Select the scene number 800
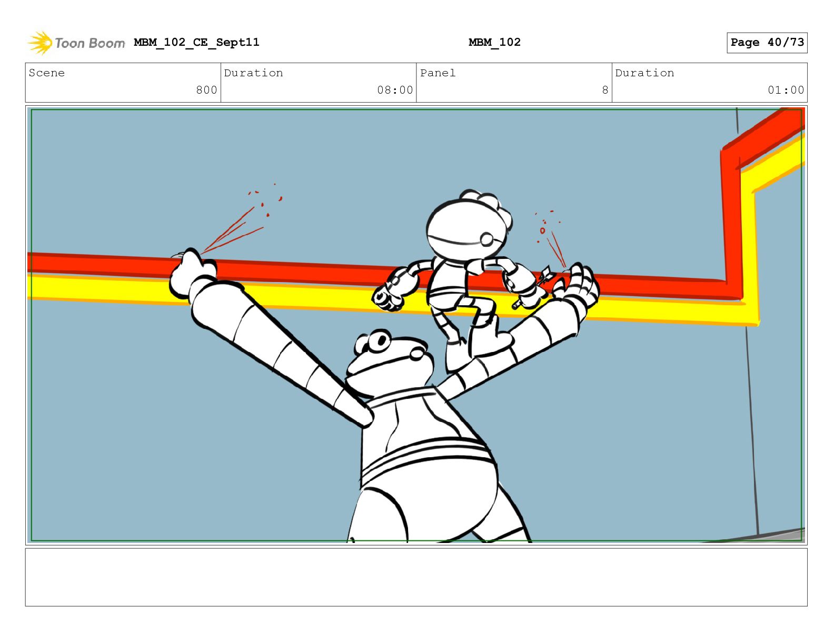This screenshot has height=644, width=834. (206, 90)
